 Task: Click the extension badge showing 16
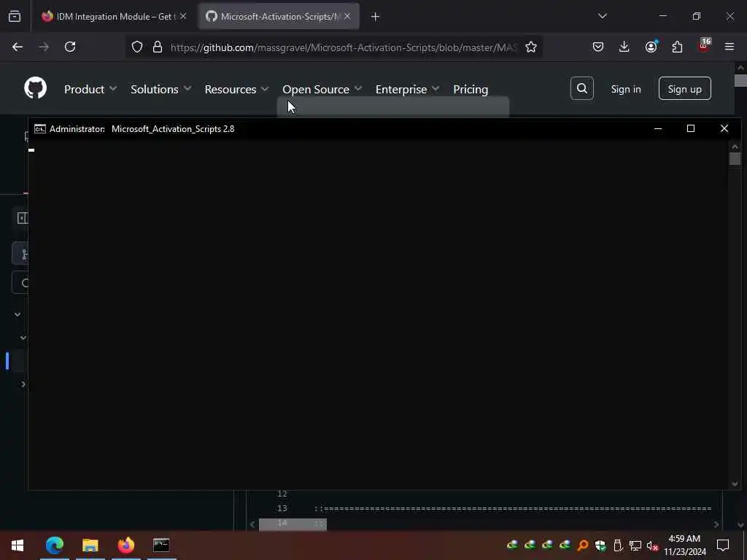click(x=704, y=45)
